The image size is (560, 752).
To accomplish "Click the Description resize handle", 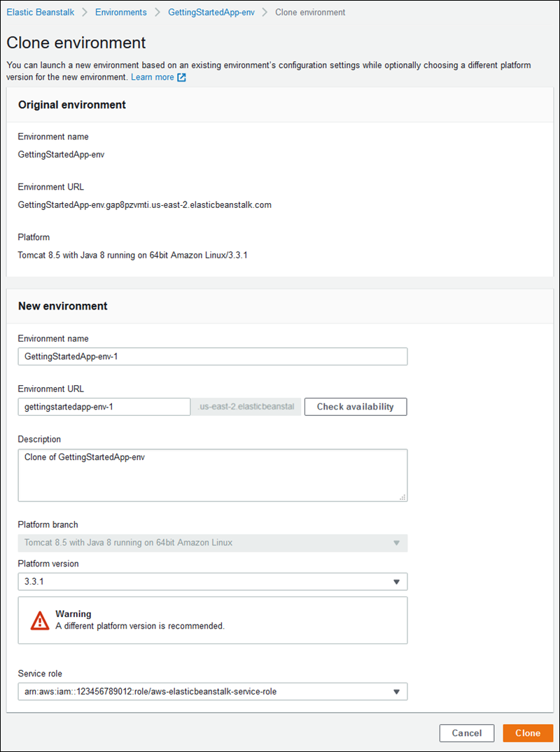I will click(x=403, y=497).
